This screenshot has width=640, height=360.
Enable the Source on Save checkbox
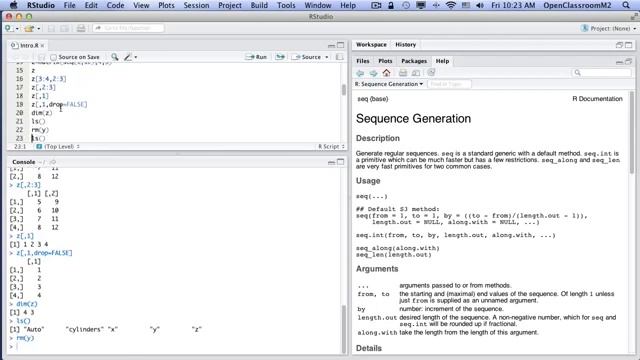point(53,57)
